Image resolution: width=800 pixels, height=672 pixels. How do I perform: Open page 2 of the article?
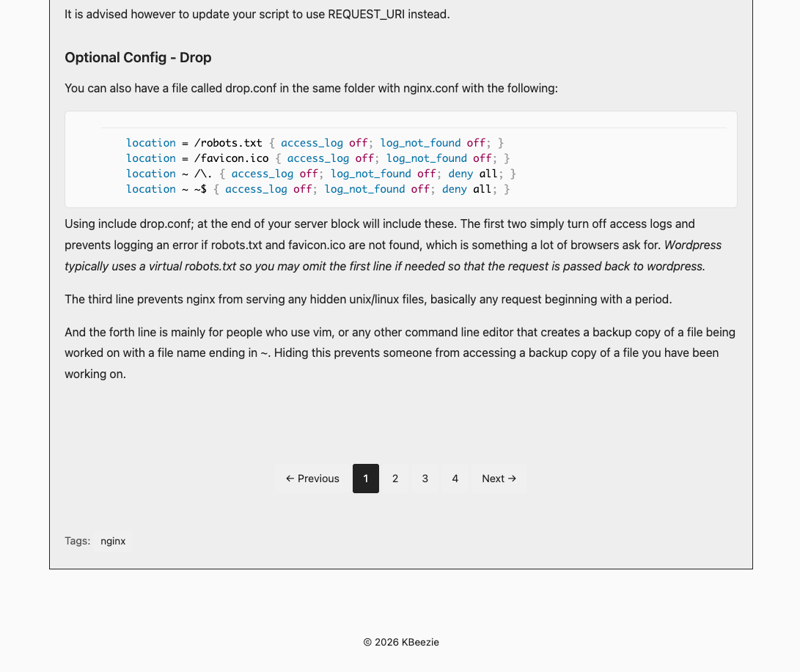pyautogui.click(x=395, y=479)
